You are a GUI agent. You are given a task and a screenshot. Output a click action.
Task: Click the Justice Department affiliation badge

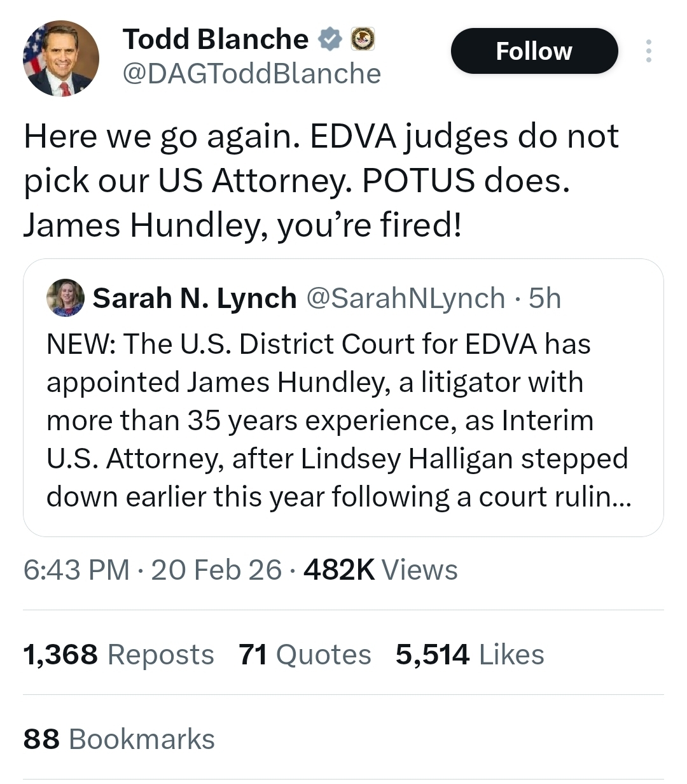click(x=363, y=39)
